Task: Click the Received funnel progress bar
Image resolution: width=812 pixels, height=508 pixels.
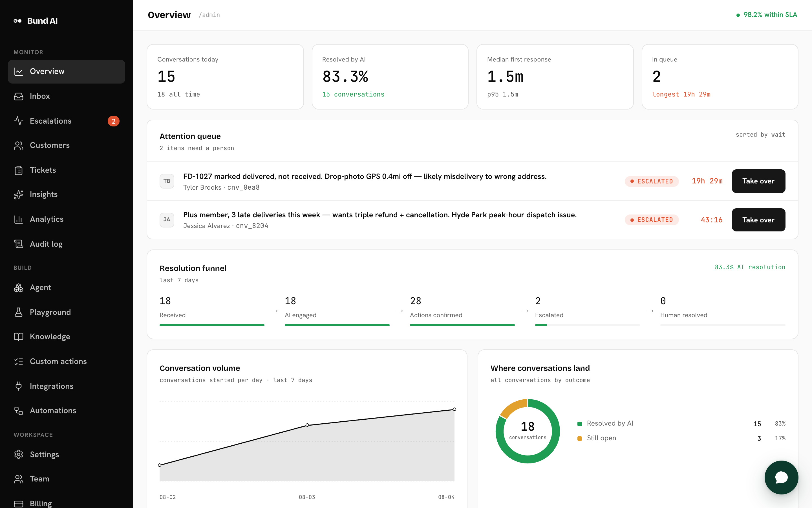Action: (x=212, y=325)
